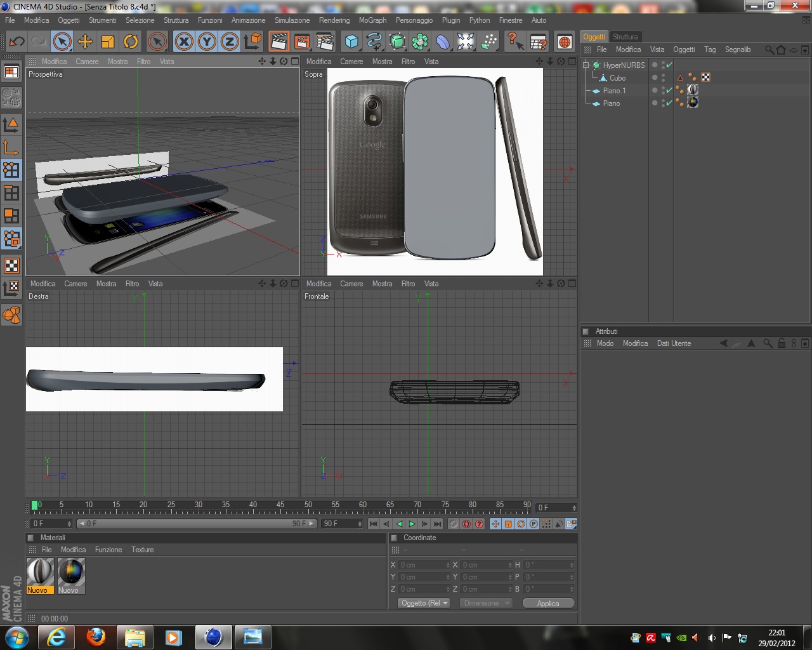Add a Cube primitive from toolbar
The image size is (812, 650).
pyautogui.click(x=351, y=42)
